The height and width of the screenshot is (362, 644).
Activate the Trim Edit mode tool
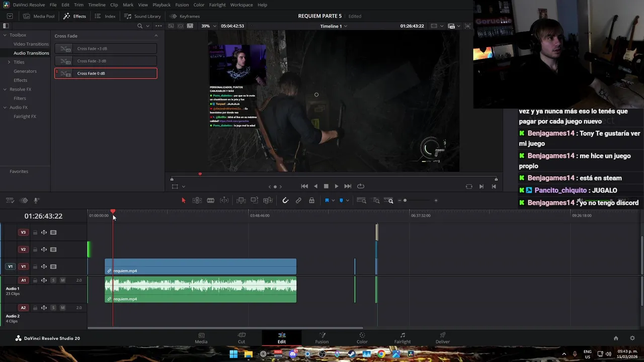tap(197, 200)
